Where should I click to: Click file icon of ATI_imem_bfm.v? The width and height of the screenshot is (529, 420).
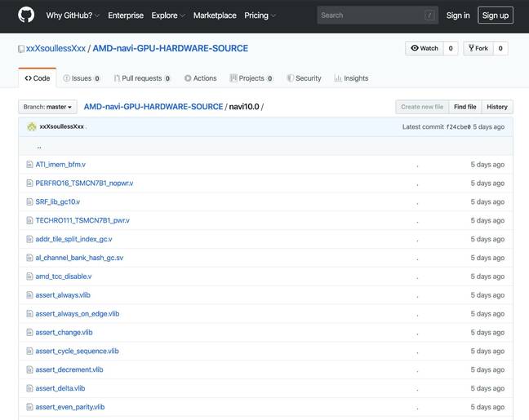tap(29, 165)
